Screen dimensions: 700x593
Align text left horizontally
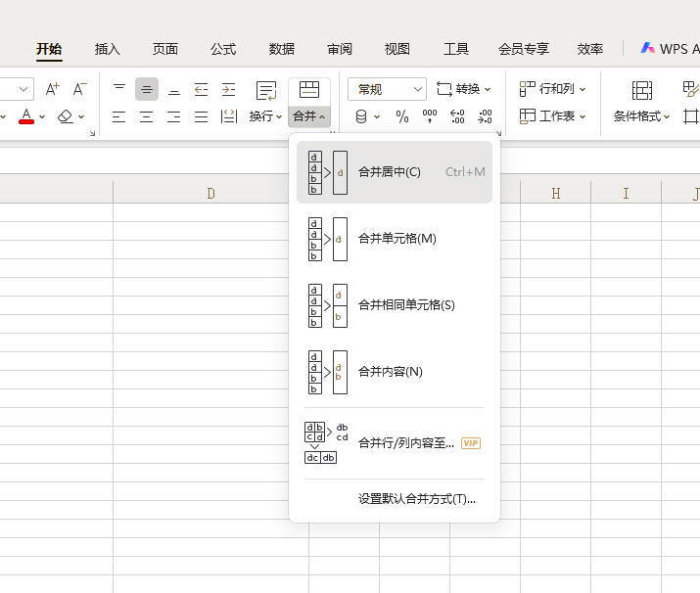coord(118,116)
